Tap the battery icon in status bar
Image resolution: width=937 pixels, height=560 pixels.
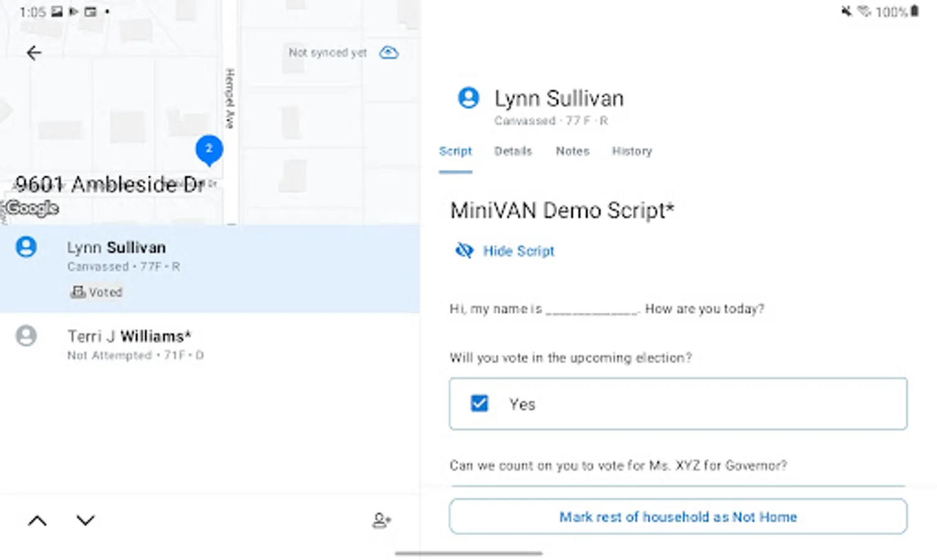click(x=915, y=11)
